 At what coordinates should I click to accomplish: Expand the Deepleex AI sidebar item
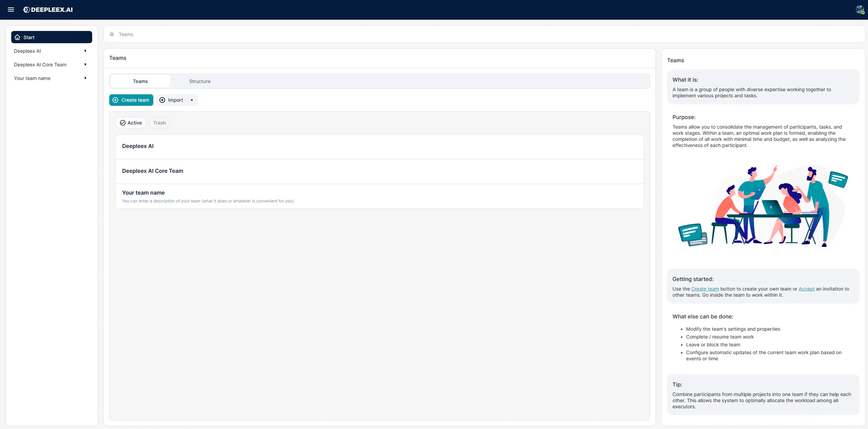85,51
